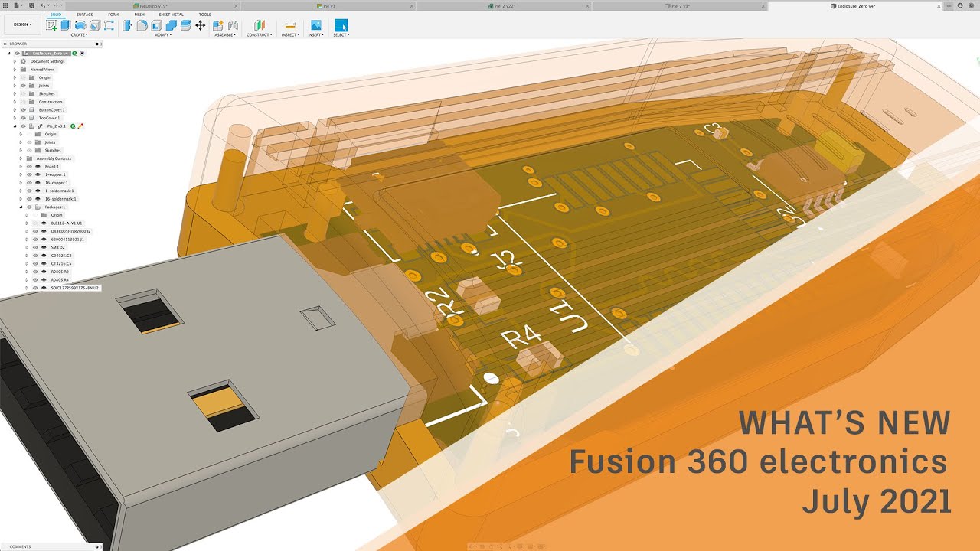Open the DESIGN workspace dropdown
This screenshot has width=980, height=551.
[x=22, y=24]
